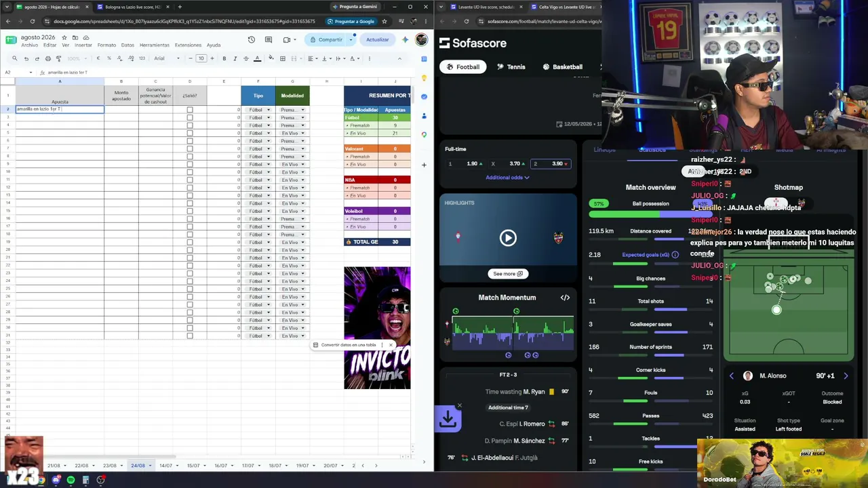Open the fill color picker
Screen dimensions: 868x488
pyautogui.click(x=272, y=58)
